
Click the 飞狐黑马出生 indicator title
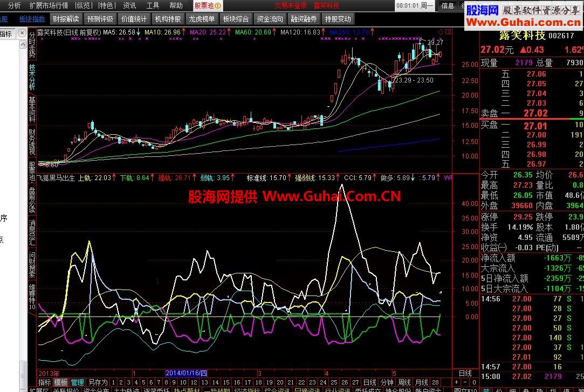click(57, 178)
